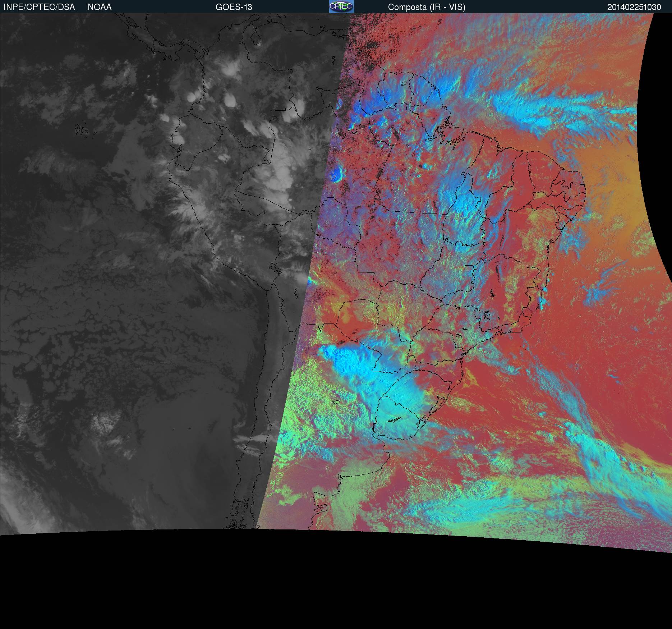The height and width of the screenshot is (629, 672).
Task: Click the CPTEC logo in header
Action: point(341,6)
